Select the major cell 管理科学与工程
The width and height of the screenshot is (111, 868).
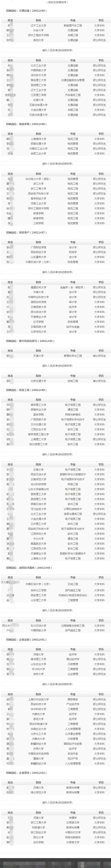tap(73, 356)
